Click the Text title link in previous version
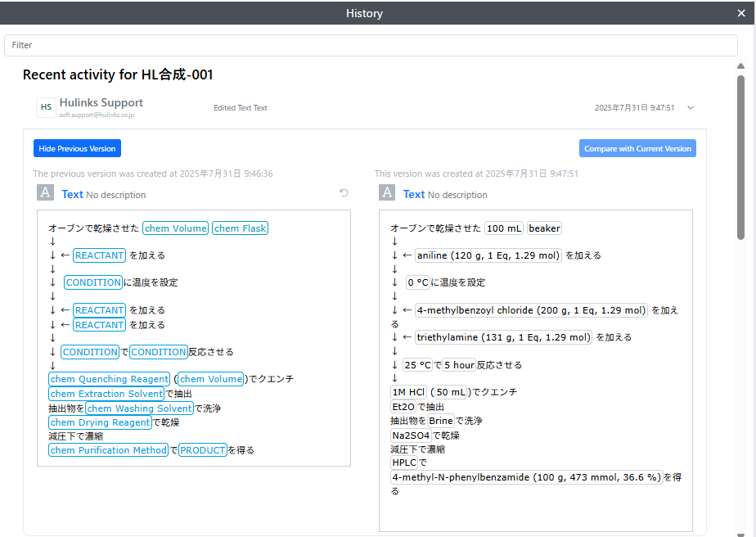This screenshot has width=756, height=537. (72, 194)
